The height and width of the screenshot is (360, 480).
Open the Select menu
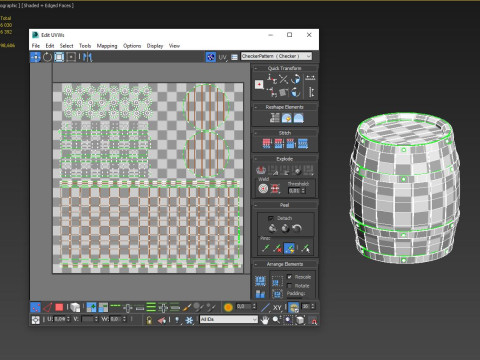[x=66, y=46]
